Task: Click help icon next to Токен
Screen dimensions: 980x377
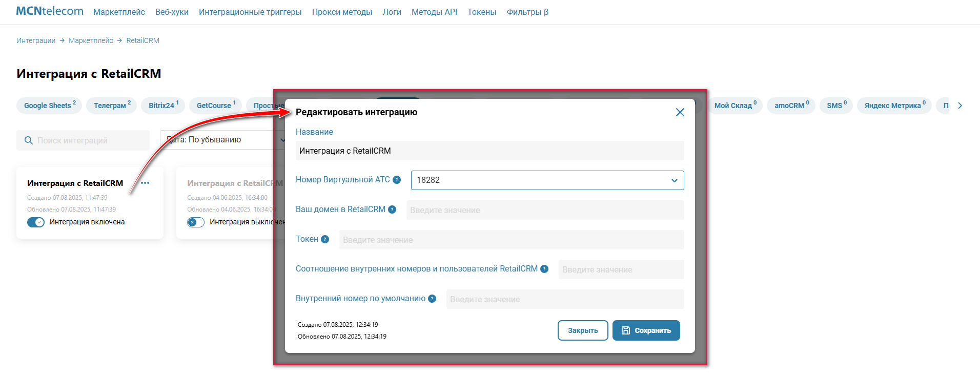Action: point(325,239)
